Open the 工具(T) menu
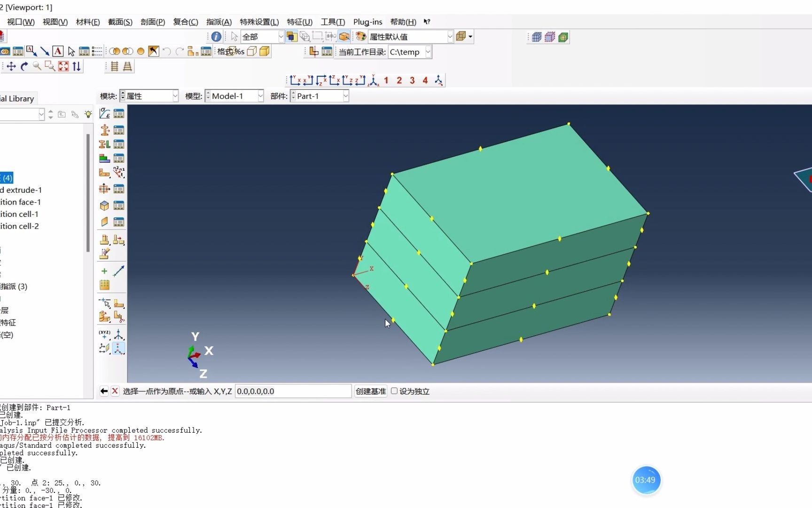The height and width of the screenshot is (508, 812). coord(333,22)
